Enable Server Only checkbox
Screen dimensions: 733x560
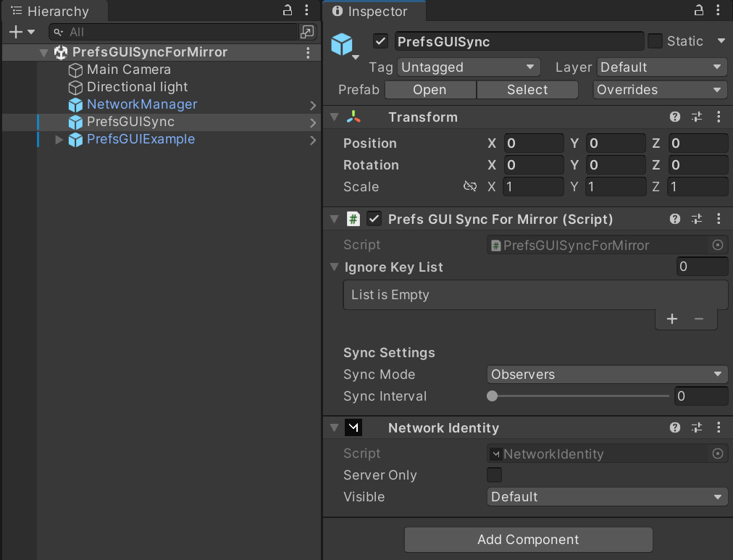494,475
